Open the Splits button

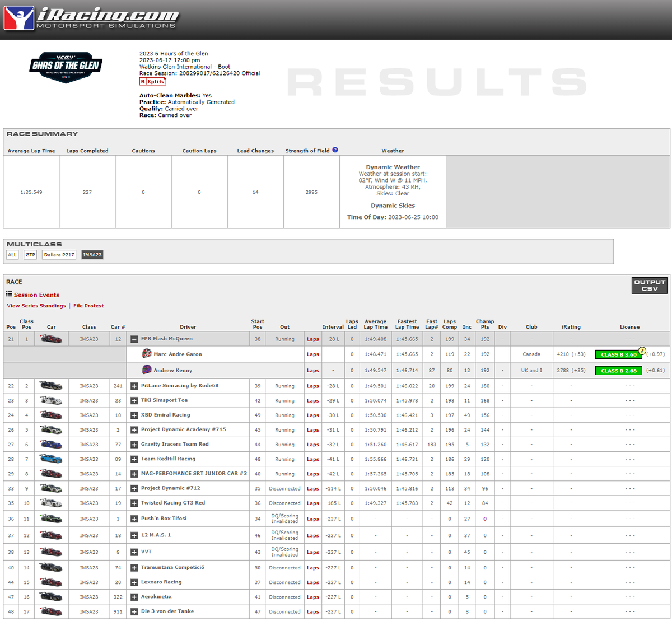click(x=152, y=81)
